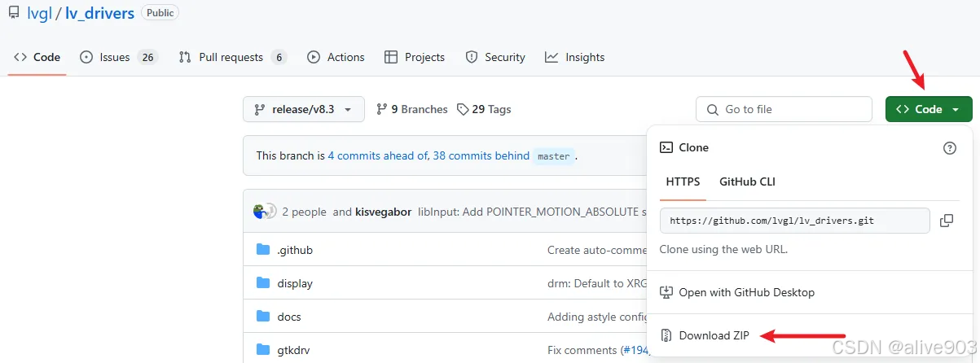This screenshot has width=980, height=363.
Task: Open the Issues tab
Action: point(119,57)
